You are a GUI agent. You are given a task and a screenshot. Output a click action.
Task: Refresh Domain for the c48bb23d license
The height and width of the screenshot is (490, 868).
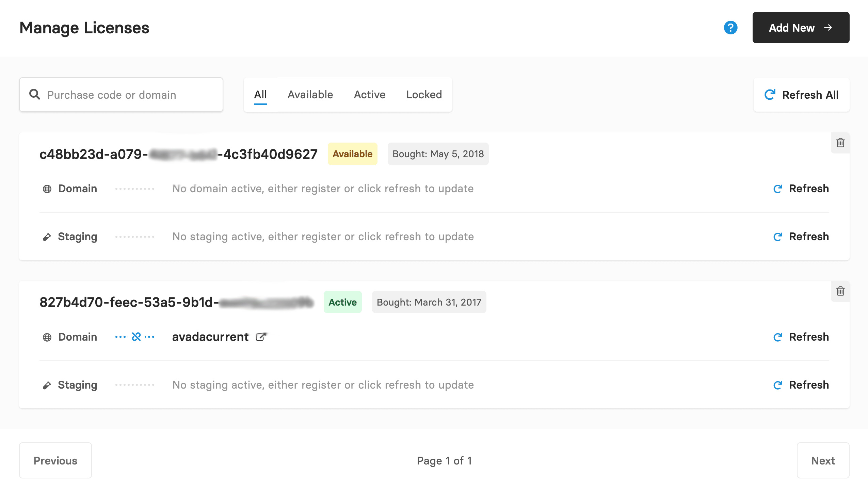[x=801, y=189]
